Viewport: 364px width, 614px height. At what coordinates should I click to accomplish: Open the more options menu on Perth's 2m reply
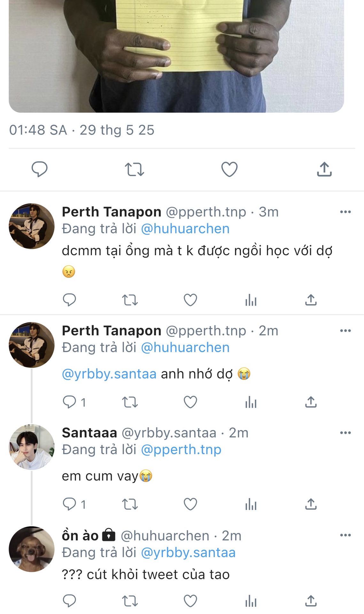(345, 331)
